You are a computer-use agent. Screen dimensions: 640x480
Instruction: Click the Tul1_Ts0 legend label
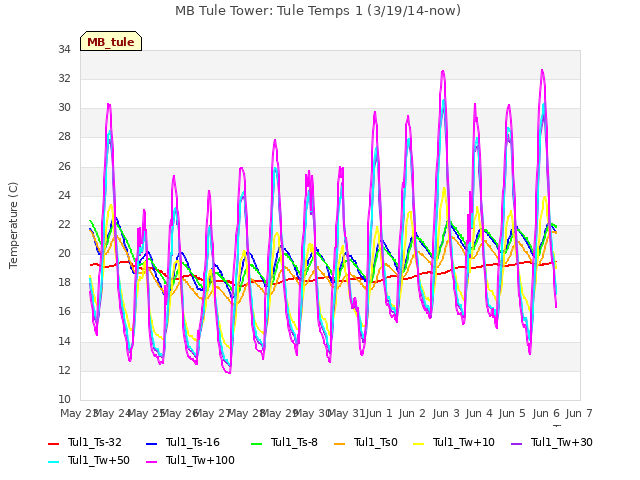[x=376, y=442]
